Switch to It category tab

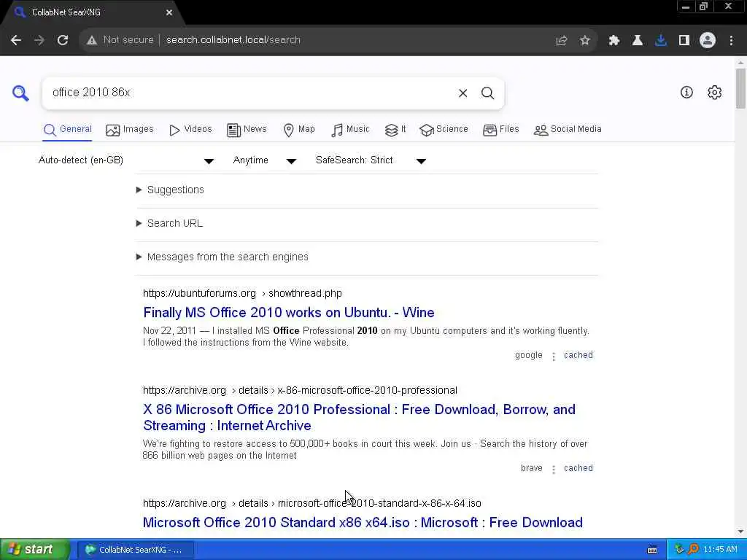pos(395,130)
